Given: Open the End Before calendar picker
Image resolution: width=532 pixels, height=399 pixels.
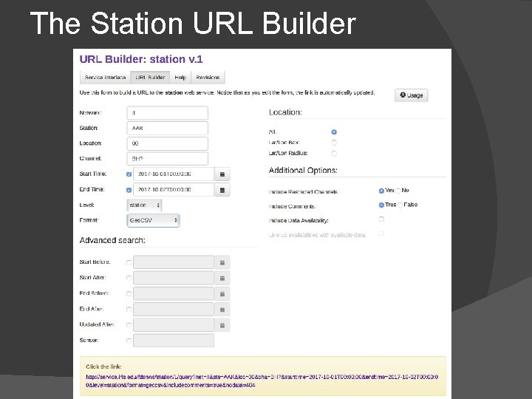Looking at the screenshot, I should coord(222,293).
